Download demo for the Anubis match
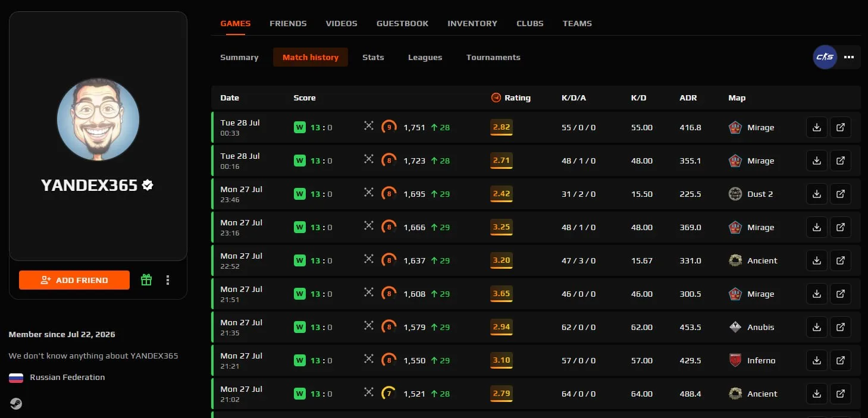Screen dimensions: 868x418 click(x=817, y=327)
